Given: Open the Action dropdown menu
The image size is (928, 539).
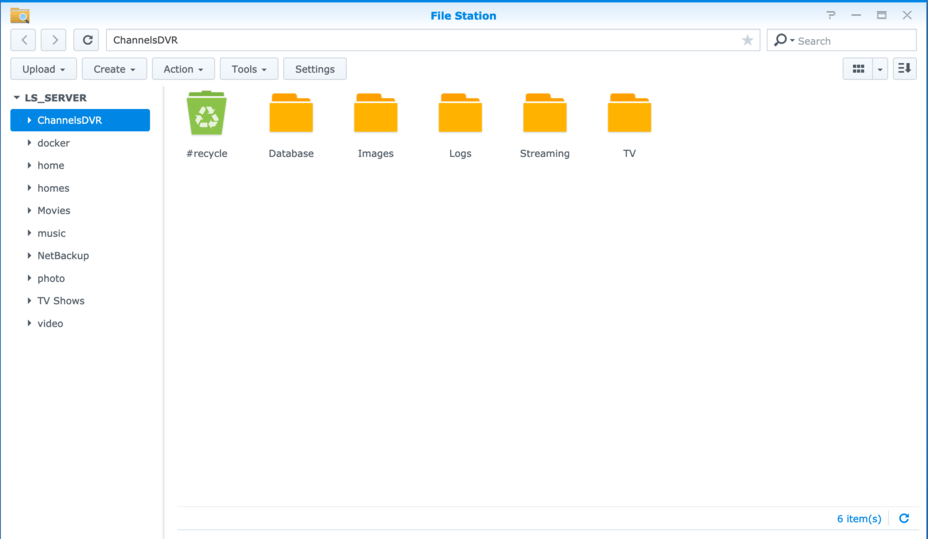Looking at the screenshot, I should [x=183, y=69].
